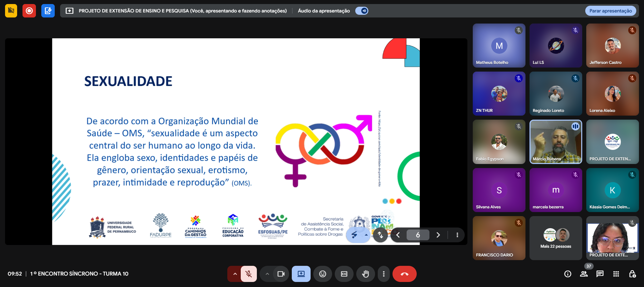Viewport: 644px width, 287px height.
Task: Open annotation pen tool options arrow
Action: click(366, 235)
